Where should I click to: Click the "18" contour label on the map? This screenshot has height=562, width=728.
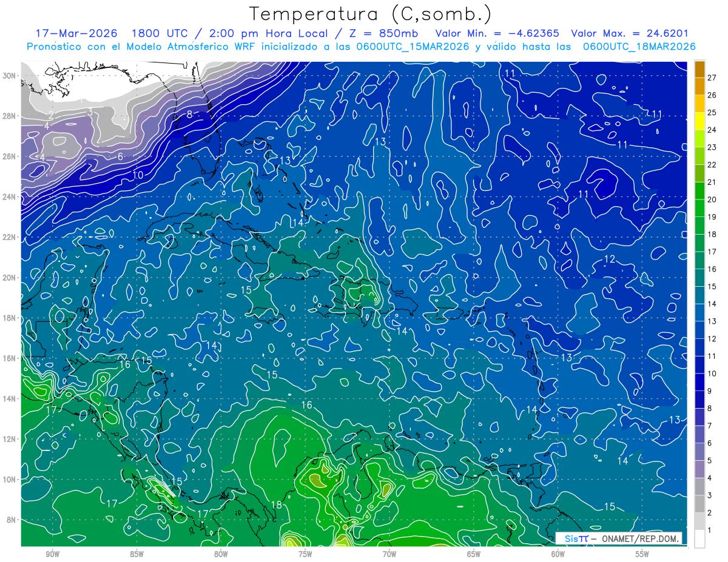[x=277, y=504]
